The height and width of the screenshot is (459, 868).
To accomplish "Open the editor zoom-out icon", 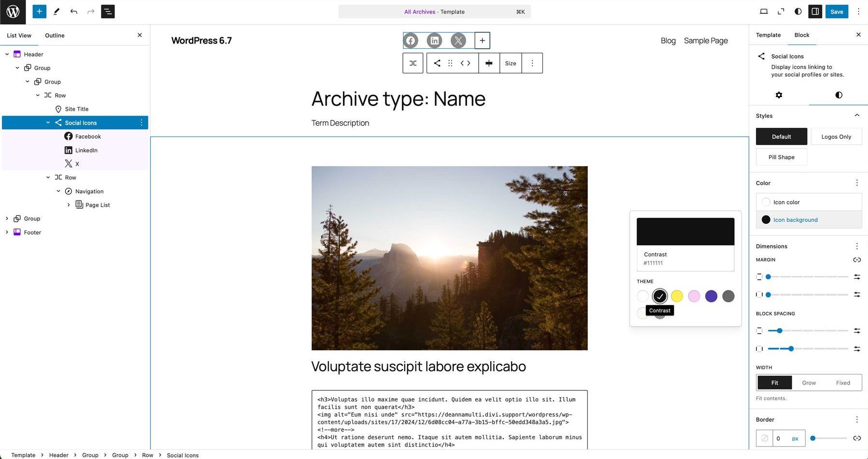I will point(781,11).
